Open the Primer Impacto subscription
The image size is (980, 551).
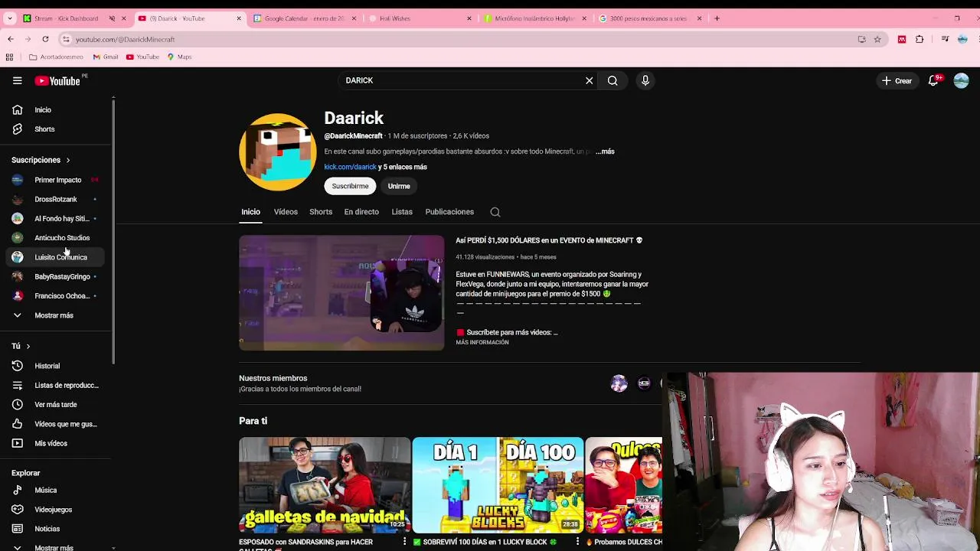(55, 180)
